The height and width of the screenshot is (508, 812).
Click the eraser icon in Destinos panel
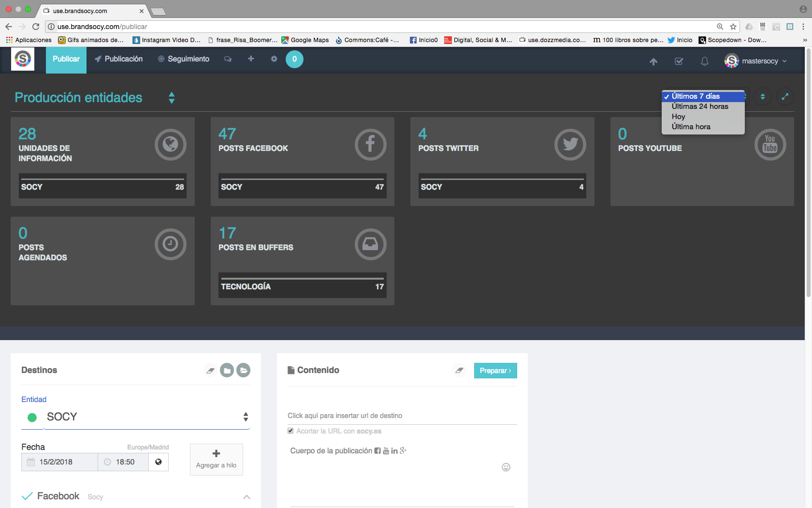point(210,371)
